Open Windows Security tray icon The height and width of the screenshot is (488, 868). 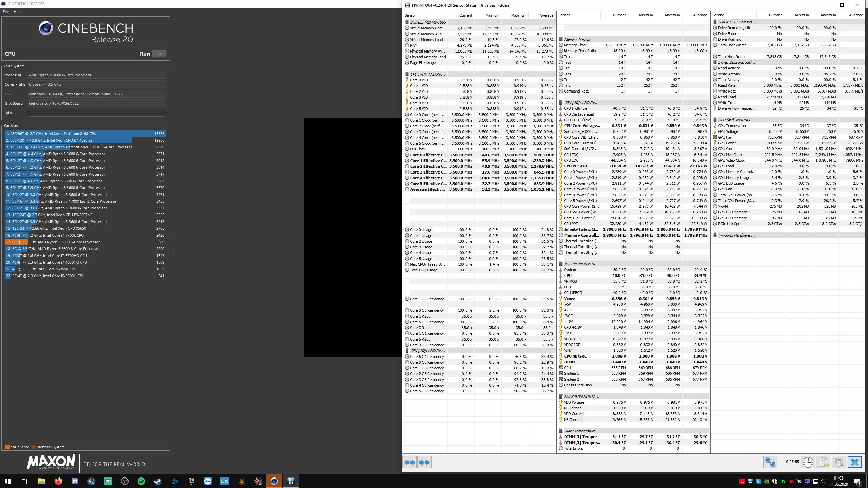(775, 481)
